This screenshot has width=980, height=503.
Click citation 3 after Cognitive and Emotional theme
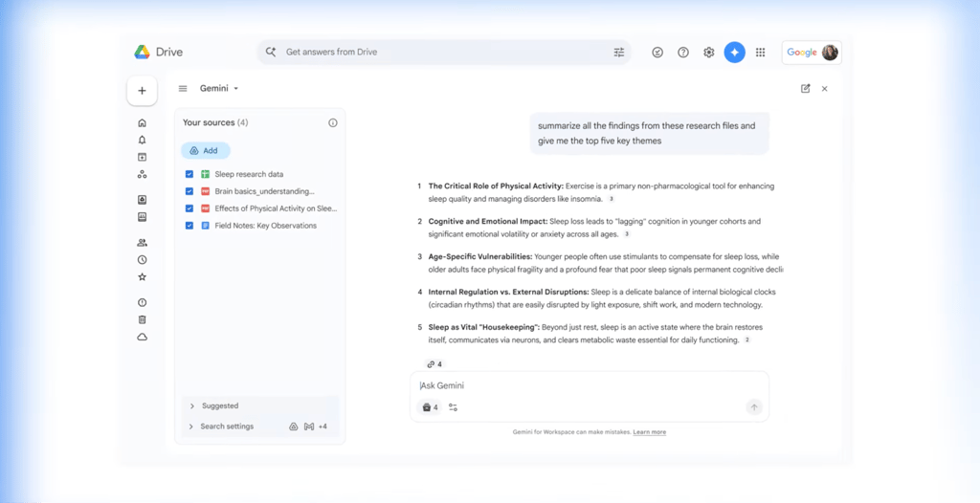627,233
